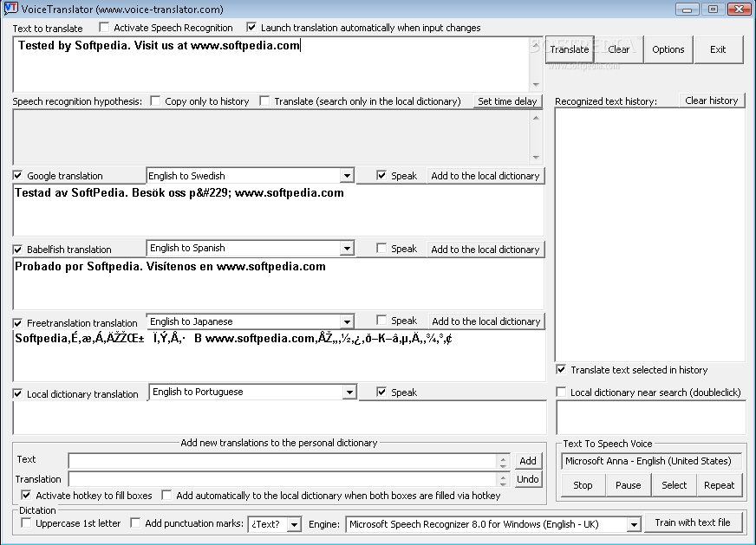Open the English to Swedish dropdown
Viewport: 756px width, 545px height.
[x=347, y=176]
